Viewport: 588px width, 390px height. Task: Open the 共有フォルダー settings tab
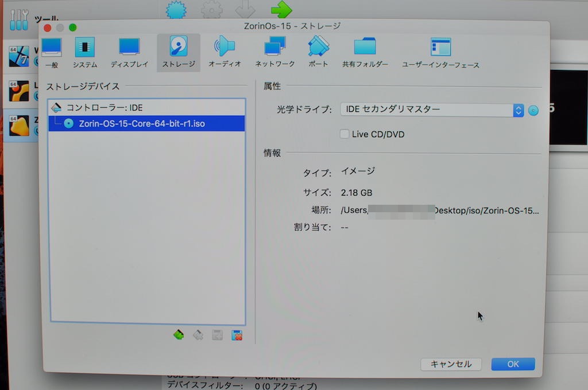365,53
